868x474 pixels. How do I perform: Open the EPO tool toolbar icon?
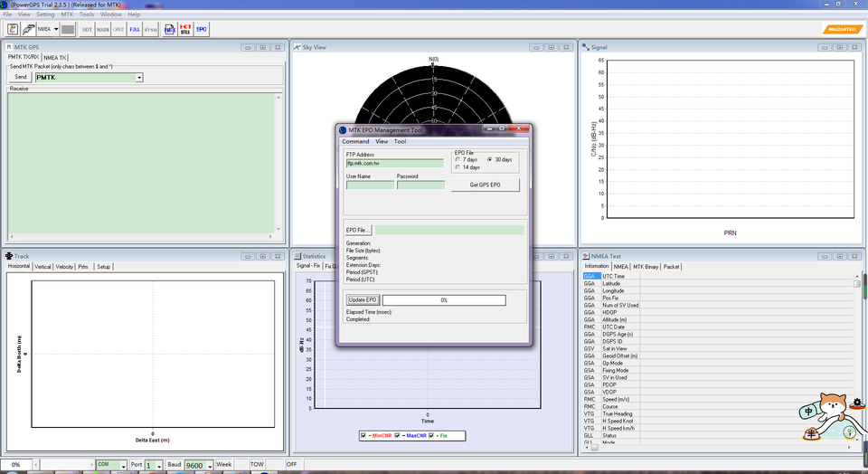point(202,29)
